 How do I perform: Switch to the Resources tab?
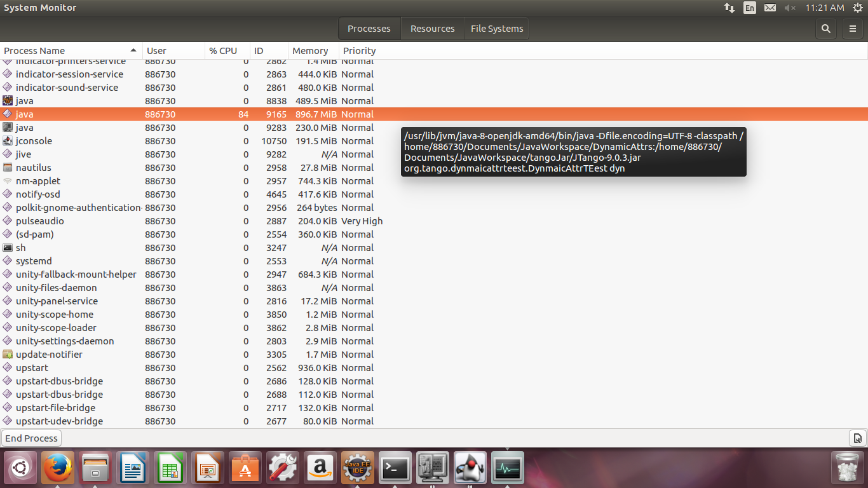433,29
